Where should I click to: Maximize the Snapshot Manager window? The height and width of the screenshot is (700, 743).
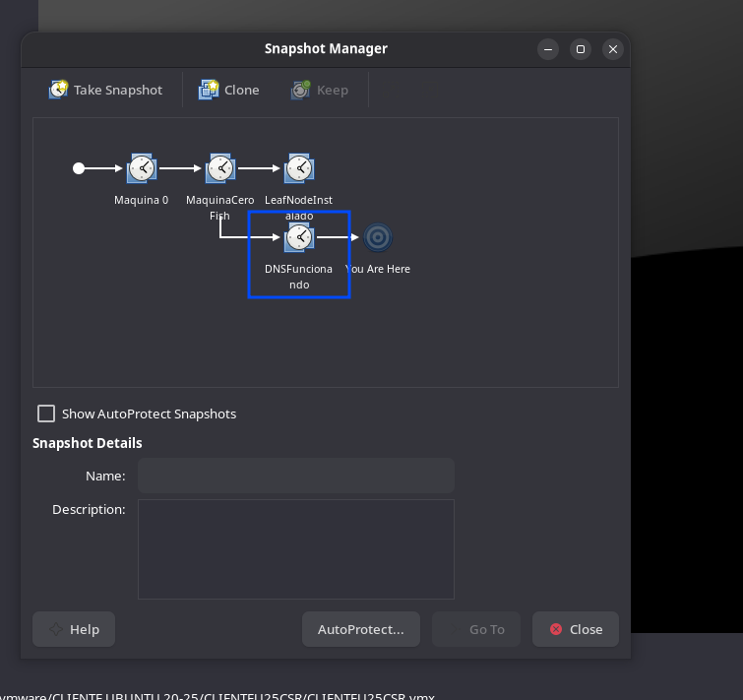(581, 49)
